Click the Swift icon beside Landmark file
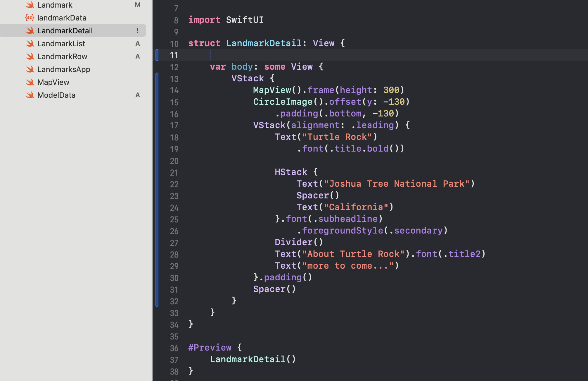Screen dimensions: 588x381 (30, 5)
